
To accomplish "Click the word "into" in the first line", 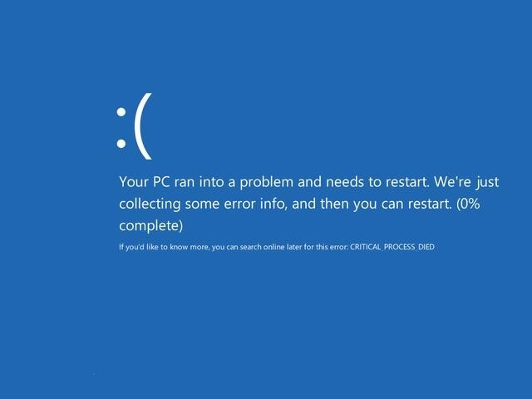I will (x=211, y=182).
